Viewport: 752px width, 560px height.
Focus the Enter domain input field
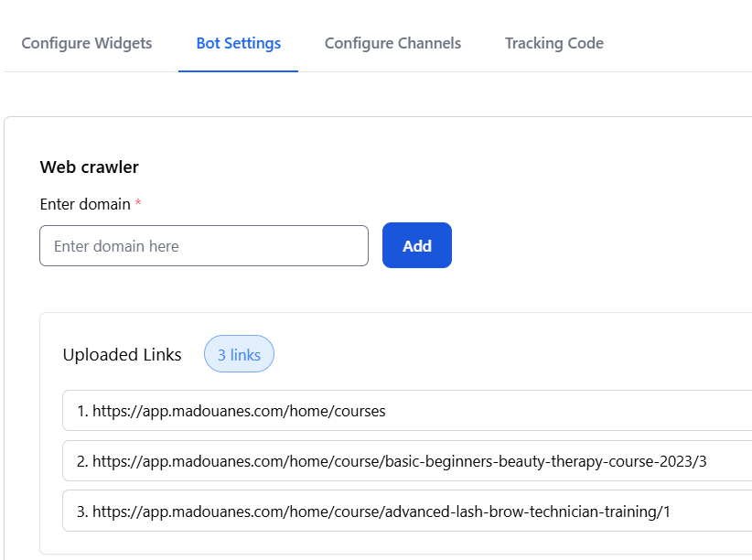click(204, 246)
